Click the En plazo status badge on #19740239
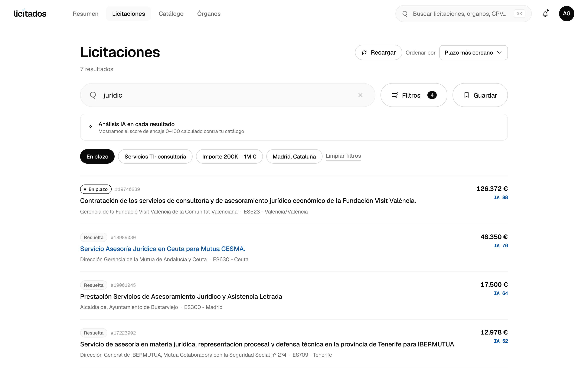 click(96, 189)
